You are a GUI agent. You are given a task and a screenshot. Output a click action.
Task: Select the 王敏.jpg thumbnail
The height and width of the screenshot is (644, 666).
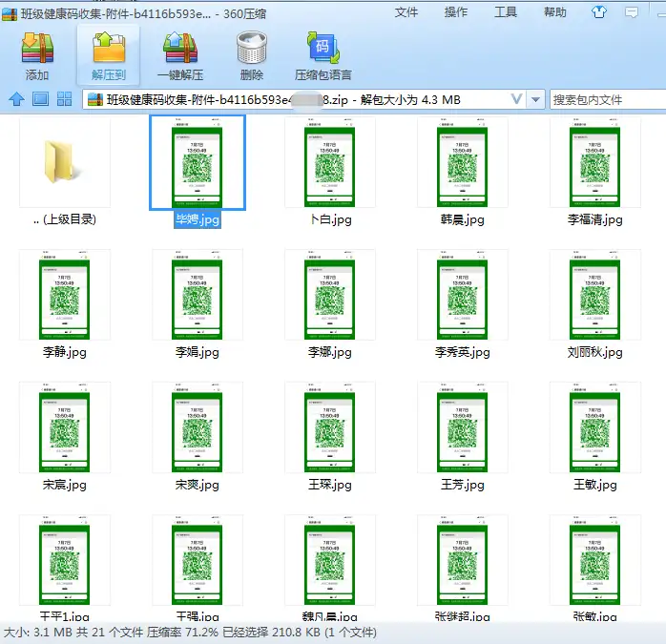(x=594, y=427)
